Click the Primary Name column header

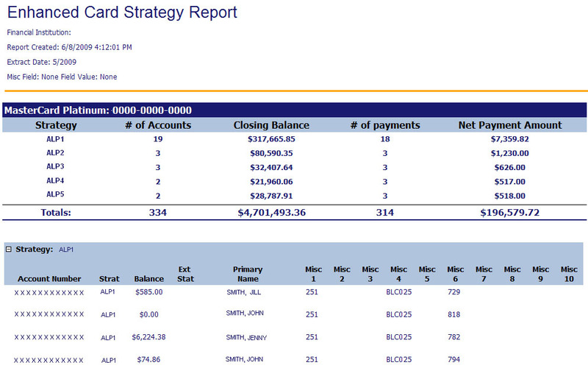[247, 275]
